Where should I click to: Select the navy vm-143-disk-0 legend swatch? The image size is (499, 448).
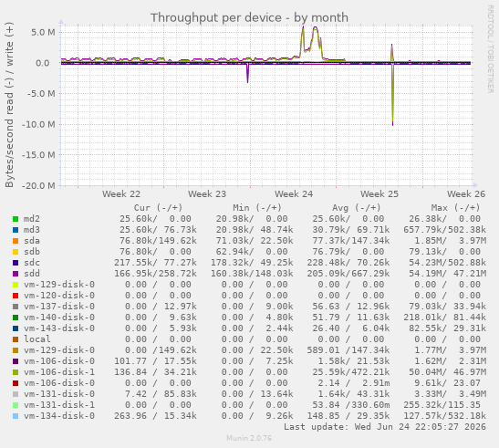coord(16,328)
